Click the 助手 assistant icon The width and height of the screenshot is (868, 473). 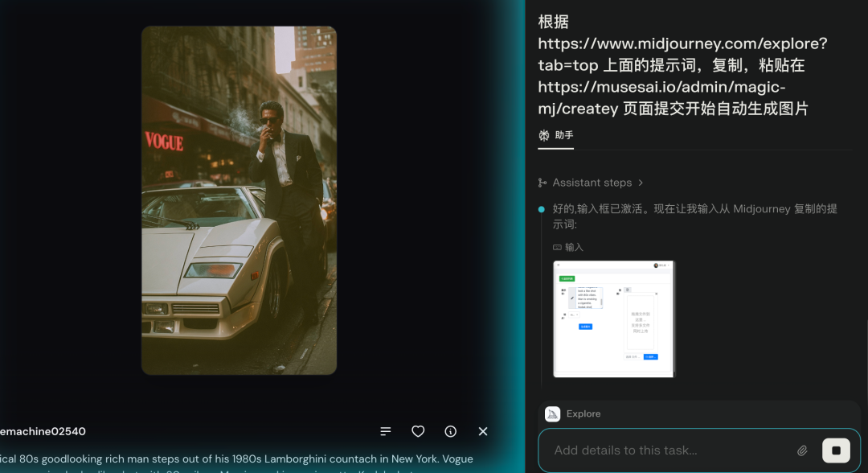point(544,136)
